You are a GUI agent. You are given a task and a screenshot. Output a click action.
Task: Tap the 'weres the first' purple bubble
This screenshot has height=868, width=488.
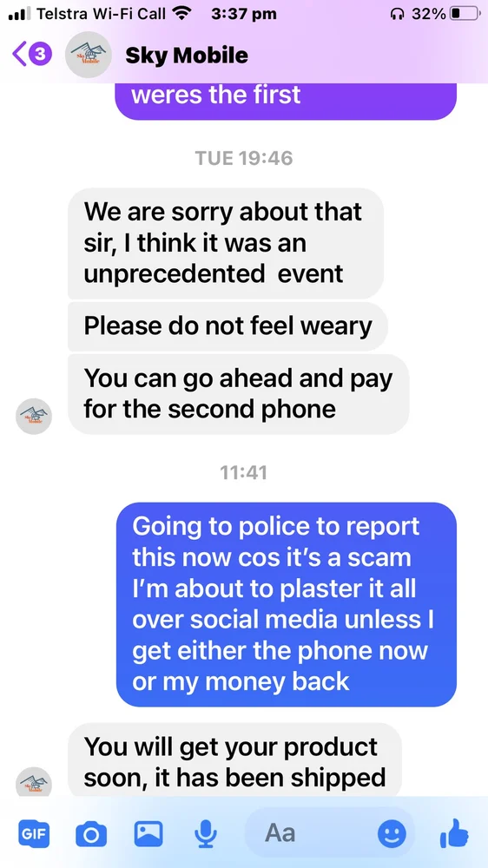[x=287, y=100]
